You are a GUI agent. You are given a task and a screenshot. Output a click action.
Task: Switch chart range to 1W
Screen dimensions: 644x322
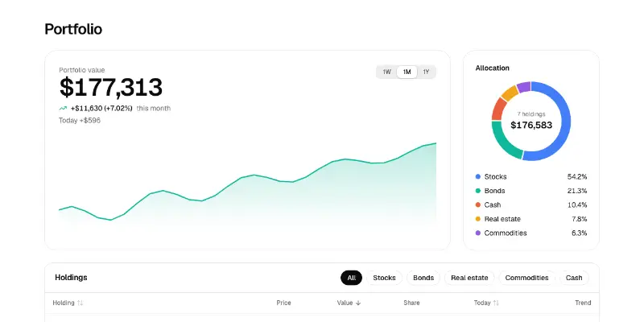[386, 72]
